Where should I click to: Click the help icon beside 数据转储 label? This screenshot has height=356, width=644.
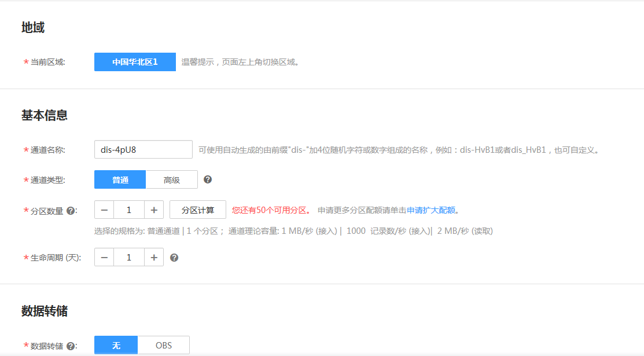(71, 346)
